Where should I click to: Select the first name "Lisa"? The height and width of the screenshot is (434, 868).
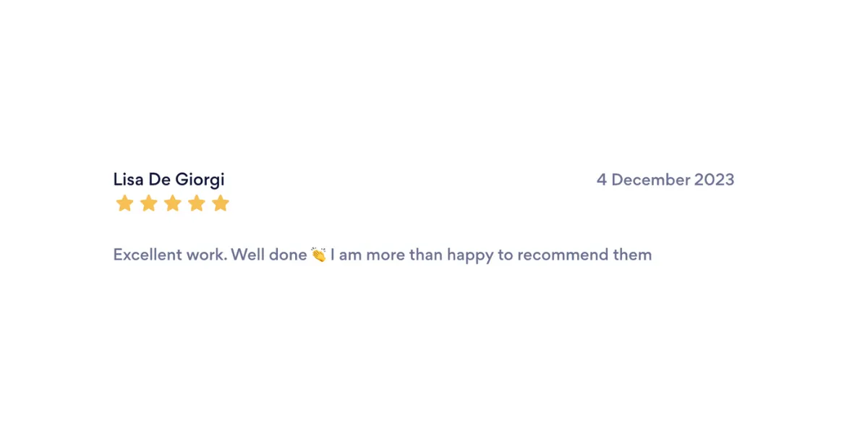(129, 179)
